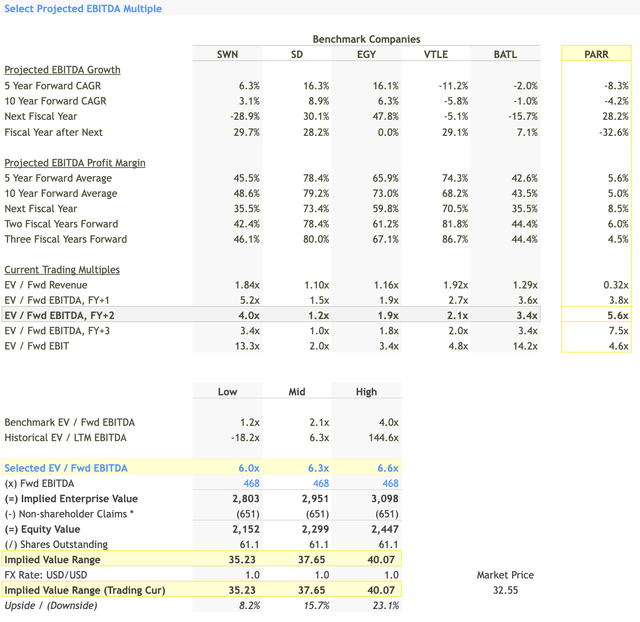
Task: Click the High column header
Action: click(366, 392)
